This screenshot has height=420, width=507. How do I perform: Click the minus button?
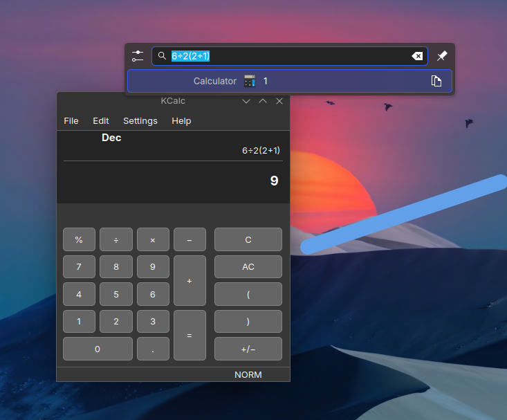pos(190,239)
